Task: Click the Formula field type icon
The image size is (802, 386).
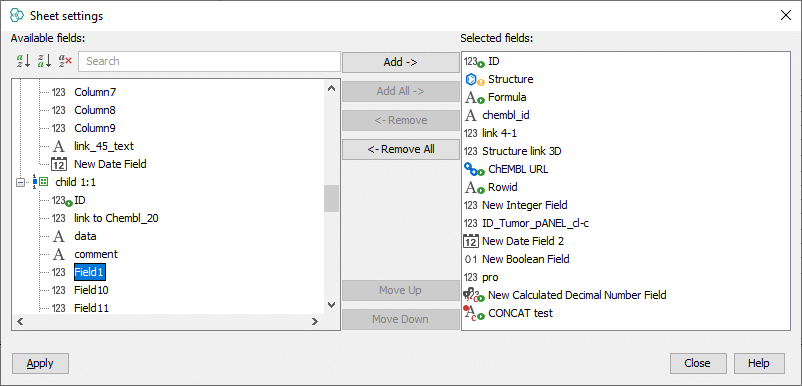Action: [474, 98]
